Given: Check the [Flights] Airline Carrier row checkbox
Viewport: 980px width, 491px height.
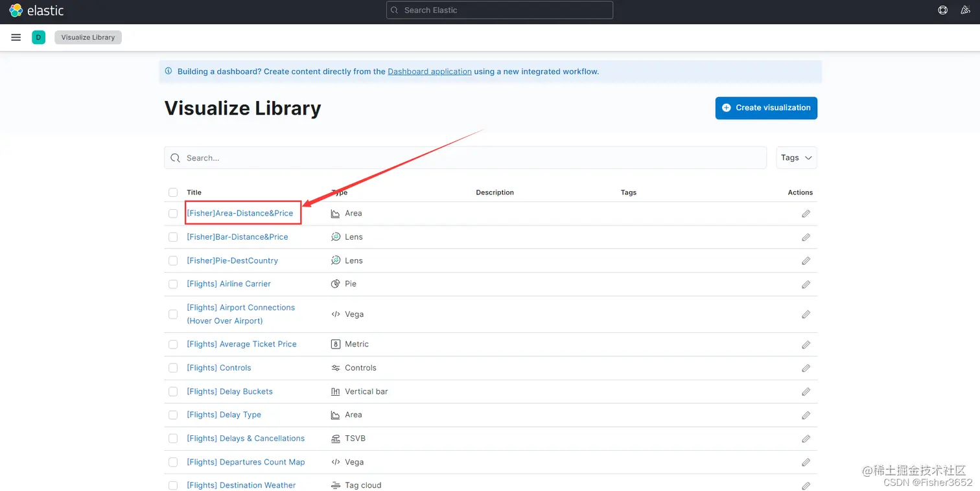Looking at the screenshot, I should click(x=173, y=284).
